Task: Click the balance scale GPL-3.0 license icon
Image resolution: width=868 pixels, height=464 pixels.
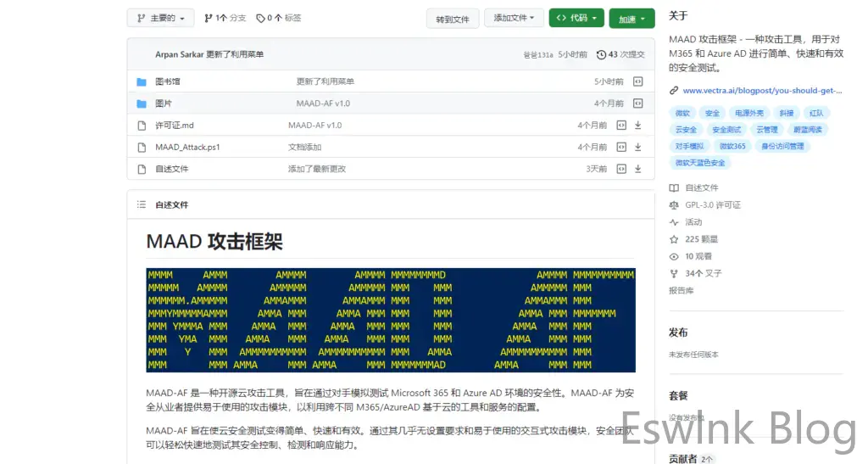Action: point(674,204)
